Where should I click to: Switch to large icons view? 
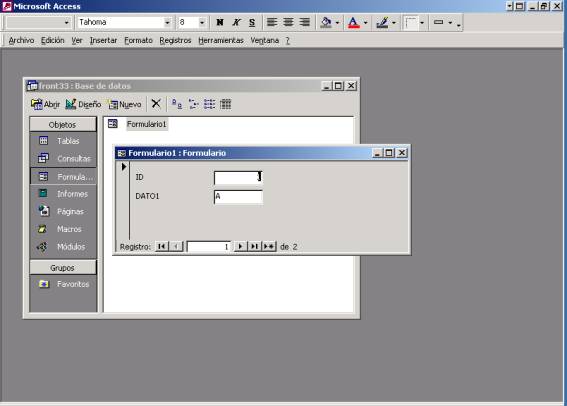177,104
